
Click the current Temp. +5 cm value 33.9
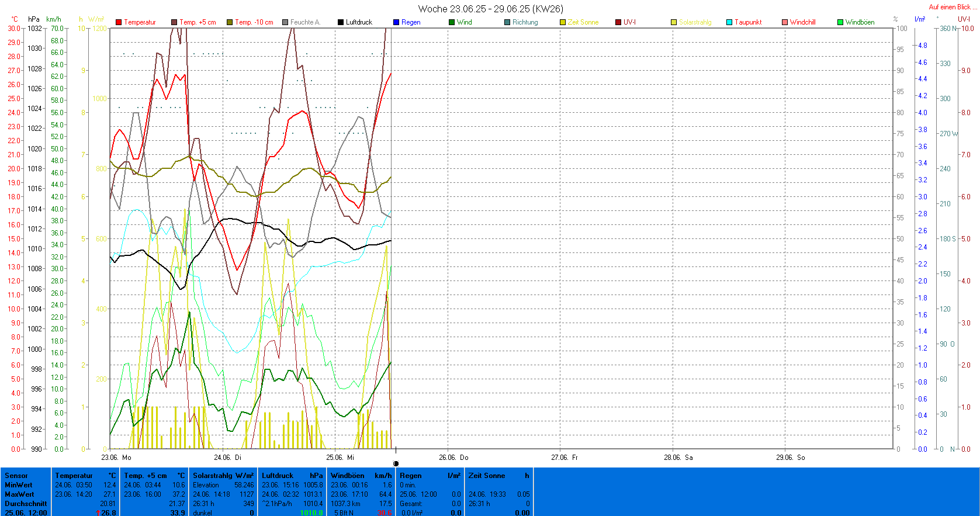(178, 513)
